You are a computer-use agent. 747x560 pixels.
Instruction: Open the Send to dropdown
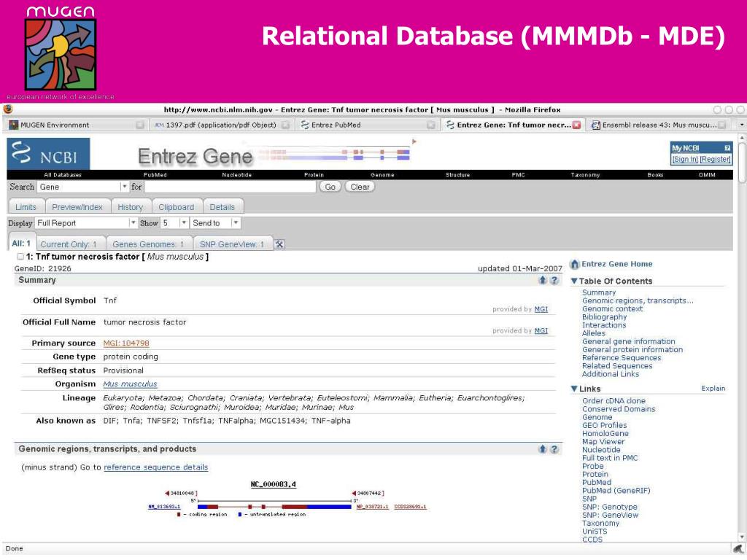(236, 223)
